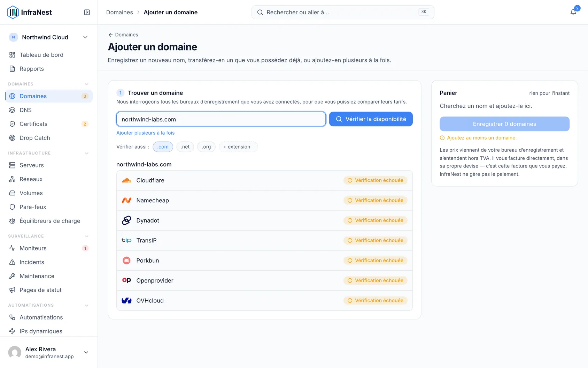
Task: Click the Drop Catch target icon
Action: click(12, 138)
